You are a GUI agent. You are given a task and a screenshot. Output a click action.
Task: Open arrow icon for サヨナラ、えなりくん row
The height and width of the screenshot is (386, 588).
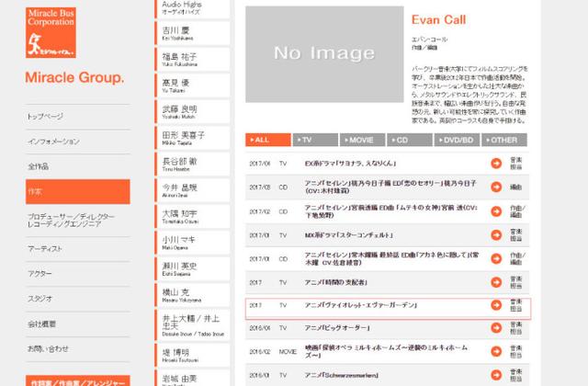coord(496,164)
